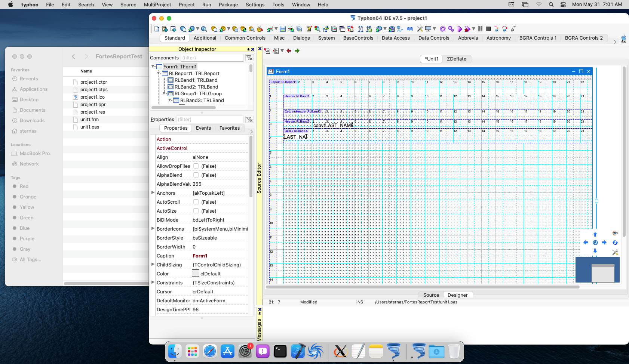Pin the Object Inspector with pushpin icon
This screenshot has width=629, height=364.
[248, 49]
